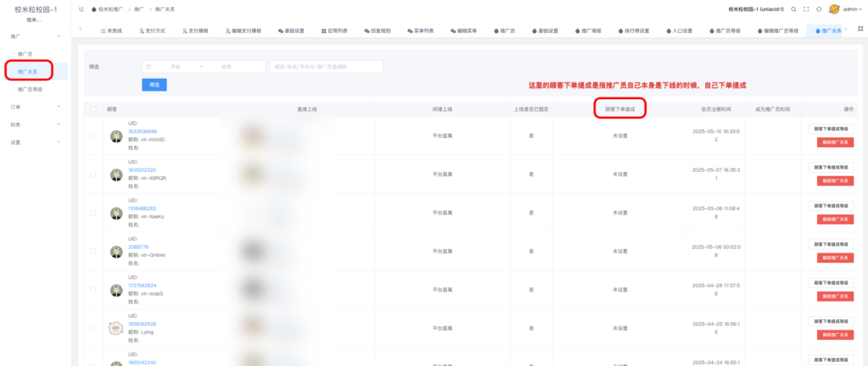Open 推广关系 in the sidebar
This screenshot has height=366, width=868.
(26, 71)
